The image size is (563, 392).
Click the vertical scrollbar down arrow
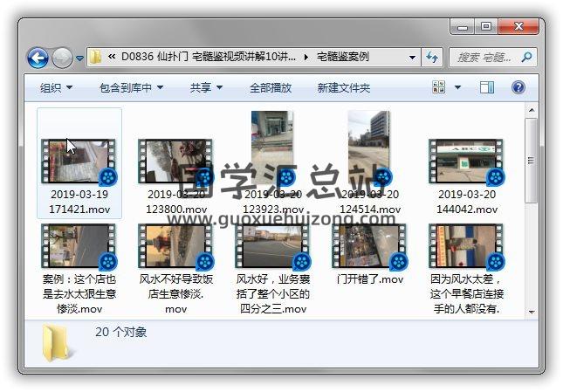coord(532,310)
